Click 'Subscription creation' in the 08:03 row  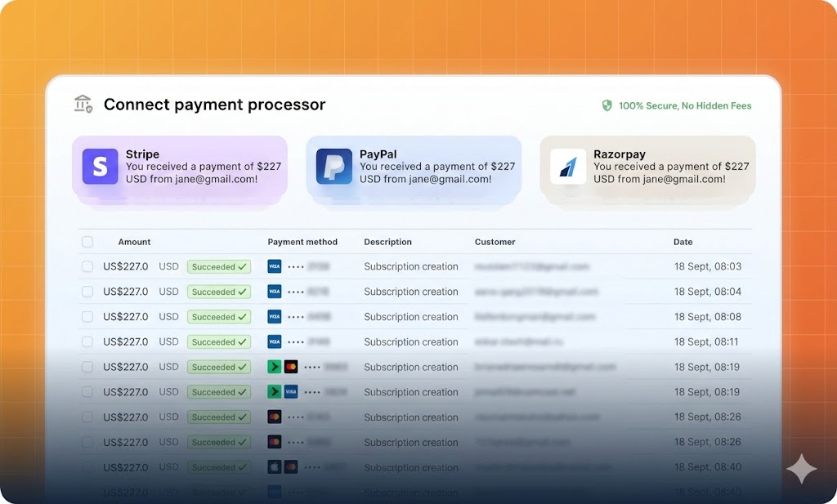411,266
